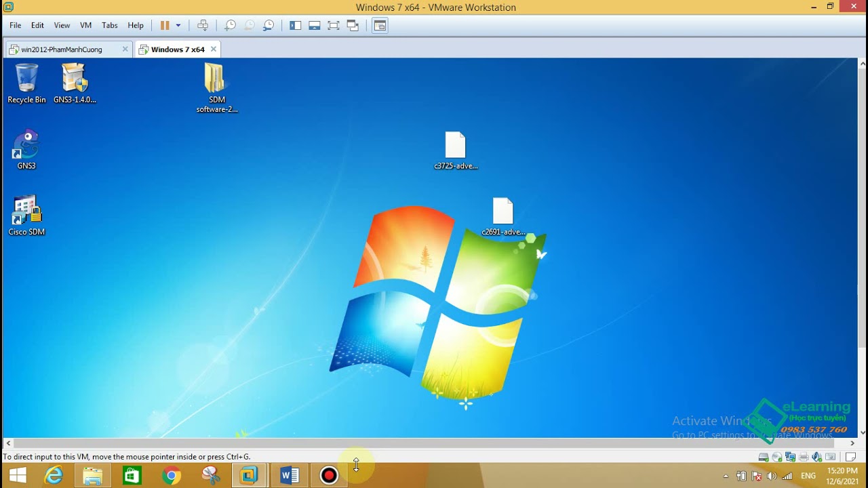Viewport: 868px width, 488px height.
Task: Click the horizontal scrollbar left arrow
Action: coord(7,443)
